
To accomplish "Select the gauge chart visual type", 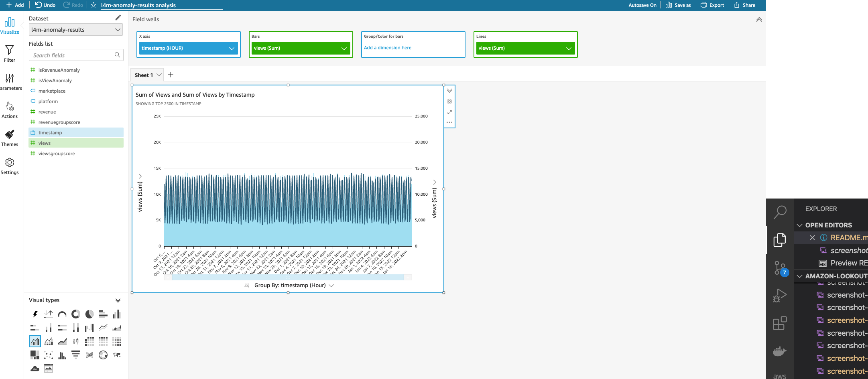I will (62, 314).
